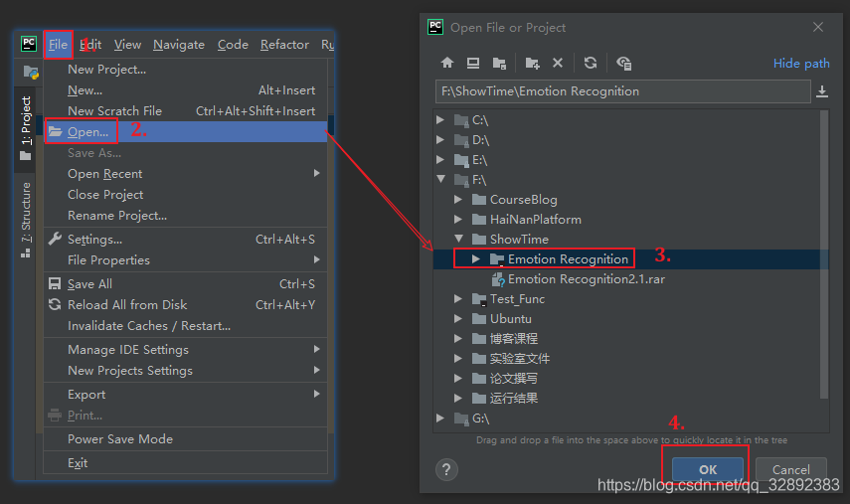Expand Export submenu

[185, 395]
